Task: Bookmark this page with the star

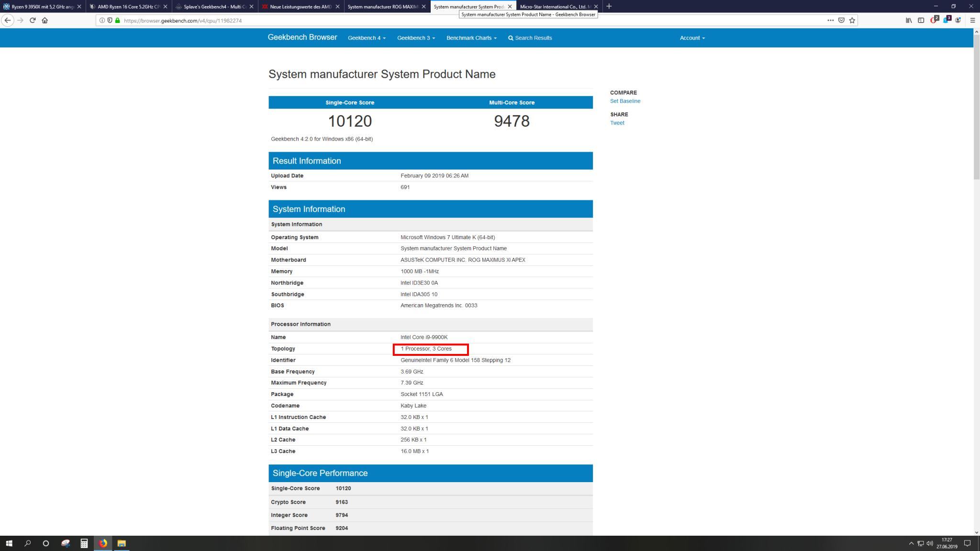Action: [852, 21]
